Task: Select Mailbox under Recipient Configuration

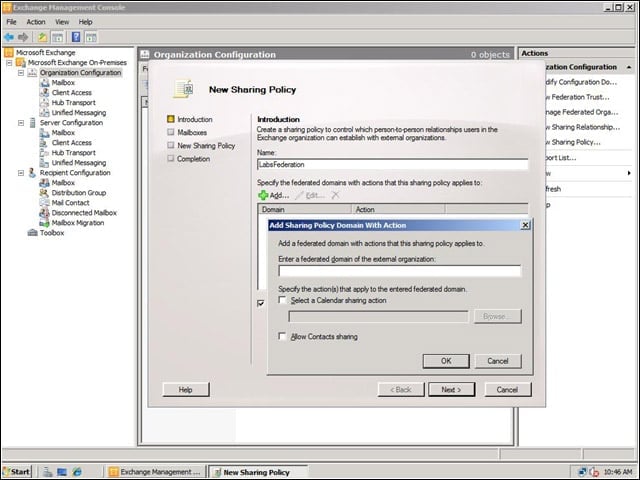Action: (x=63, y=182)
